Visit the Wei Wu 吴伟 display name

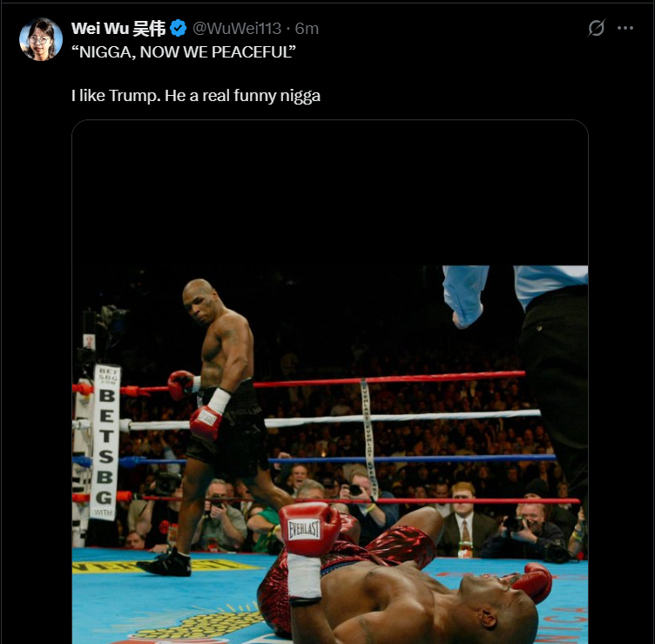[x=118, y=29]
